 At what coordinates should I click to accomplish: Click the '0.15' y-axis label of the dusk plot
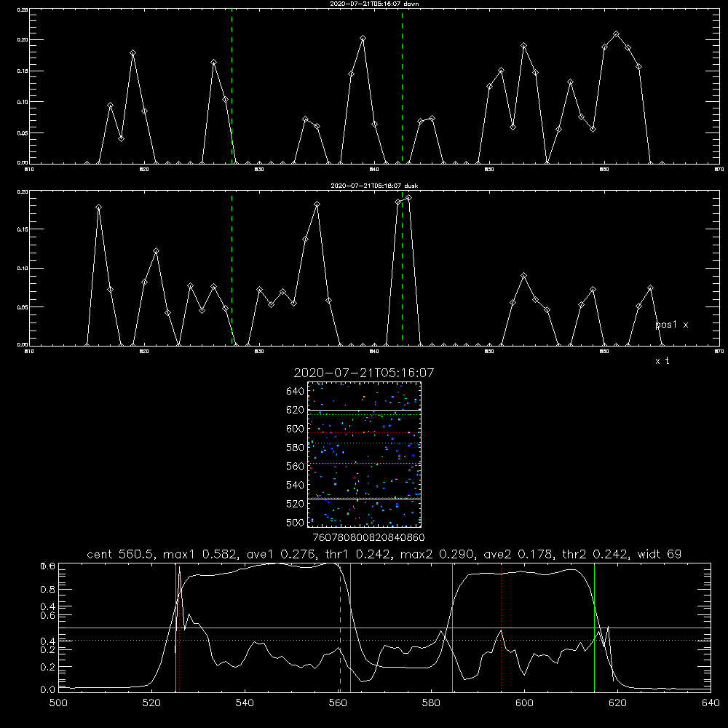pyautogui.click(x=22, y=229)
